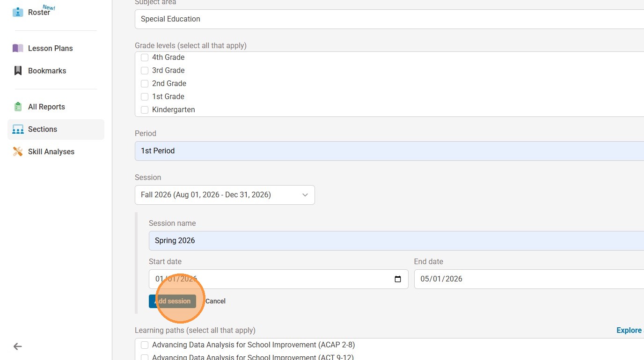Expand the Session dropdown showing Fall 2026
The width and height of the screenshot is (644, 360).
point(225,195)
